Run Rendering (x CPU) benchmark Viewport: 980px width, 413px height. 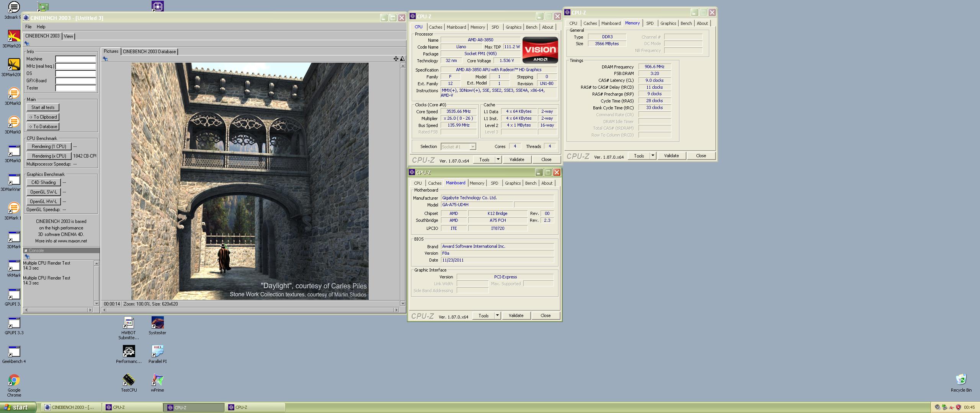tap(49, 156)
